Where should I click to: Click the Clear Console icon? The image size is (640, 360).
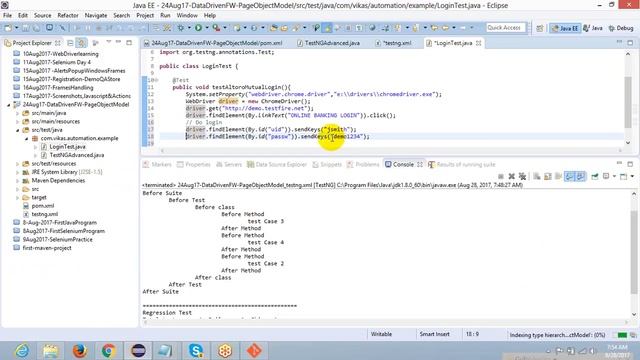[x=537, y=176]
